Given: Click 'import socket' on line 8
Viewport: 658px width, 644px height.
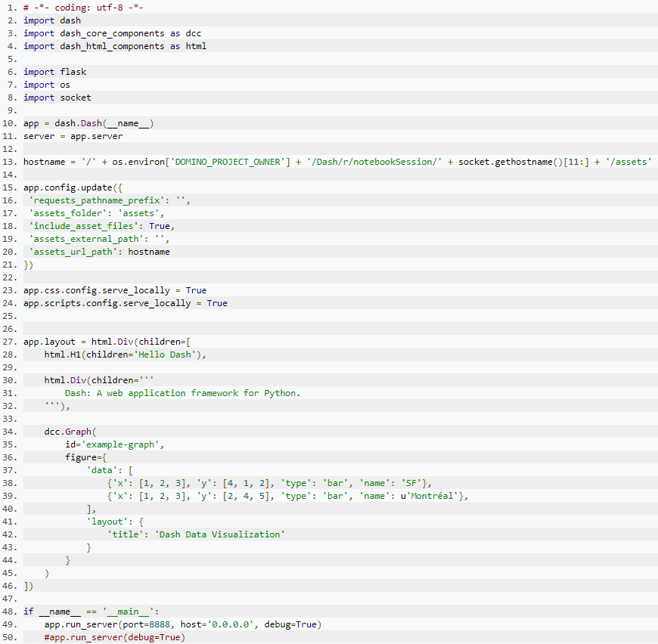Looking at the screenshot, I should [57, 98].
